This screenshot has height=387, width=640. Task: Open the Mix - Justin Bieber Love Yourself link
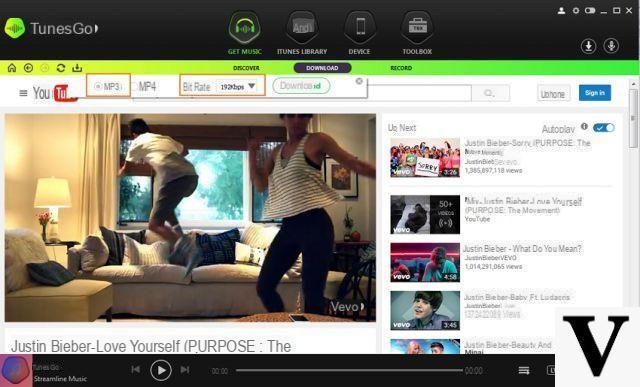pos(523,205)
